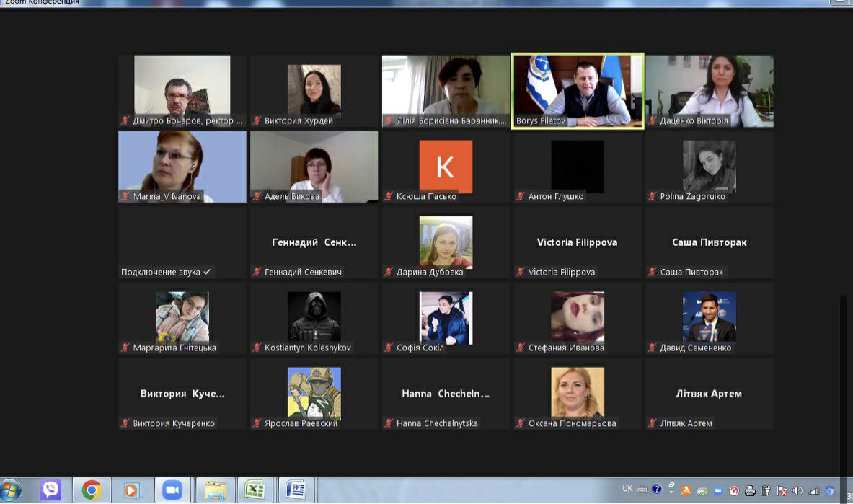
Task: Click Polina Zagoruiko's grayscale profile photo
Action: [710, 167]
